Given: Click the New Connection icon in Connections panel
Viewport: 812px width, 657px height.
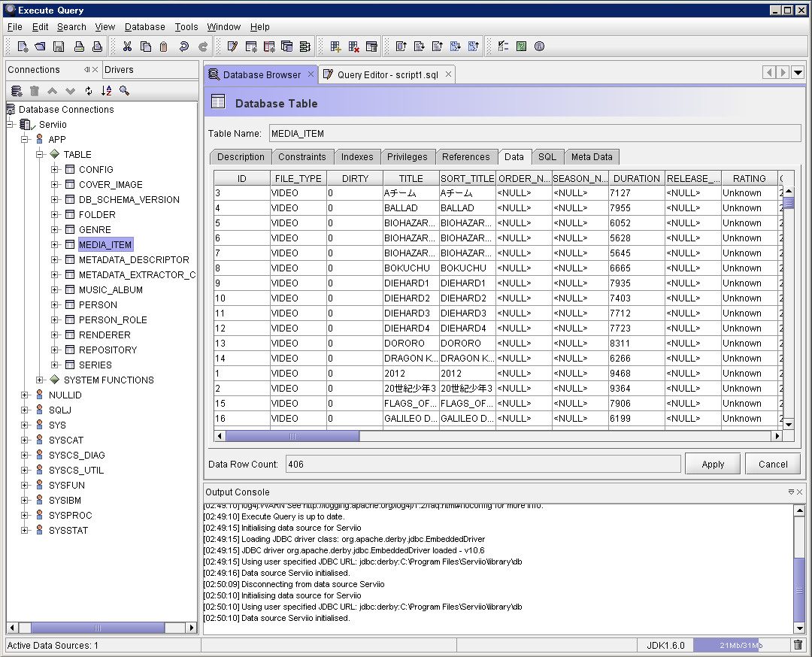Looking at the screenshot, I should pos(16,91).
